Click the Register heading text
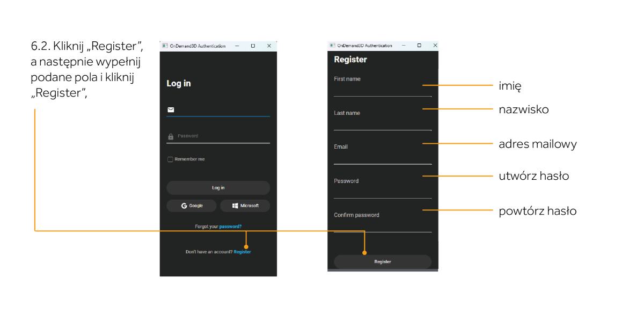 click(350, 60)
